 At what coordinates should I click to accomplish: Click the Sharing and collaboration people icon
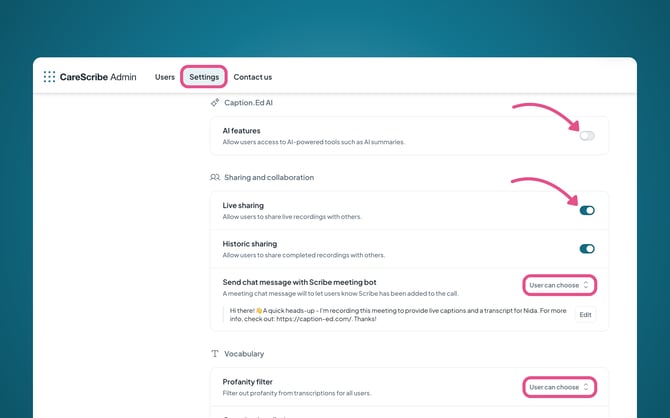[215, 177]
